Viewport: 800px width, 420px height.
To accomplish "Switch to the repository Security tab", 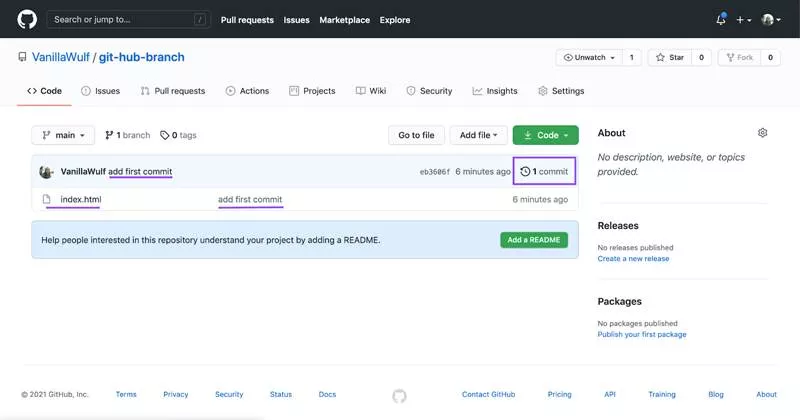I will (429, 91).
